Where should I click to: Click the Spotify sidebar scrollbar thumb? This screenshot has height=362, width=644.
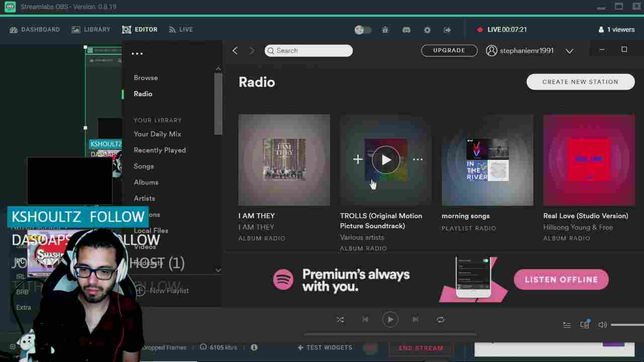point(218,104)
